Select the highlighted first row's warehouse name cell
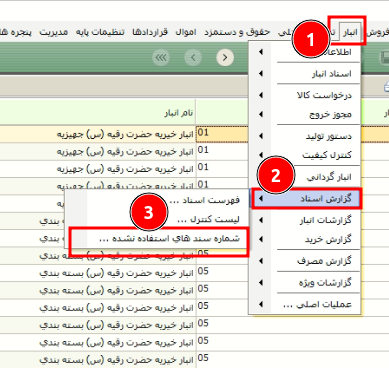Viewport: 389px width, 368px height. click(98, 134)
